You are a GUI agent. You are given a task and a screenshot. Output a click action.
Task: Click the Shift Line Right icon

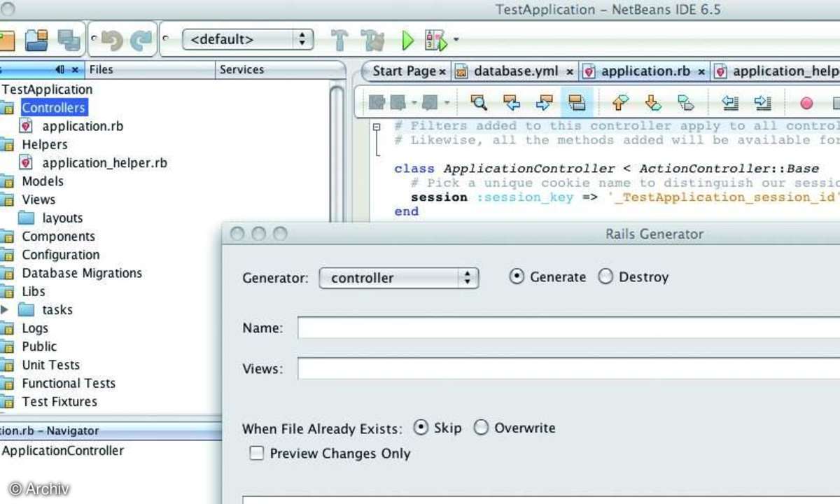763,103
